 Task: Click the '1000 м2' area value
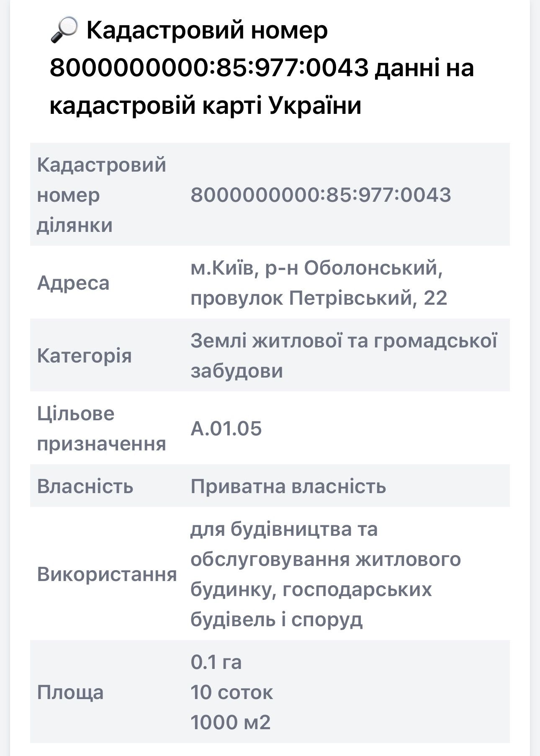tap(231, 722)
